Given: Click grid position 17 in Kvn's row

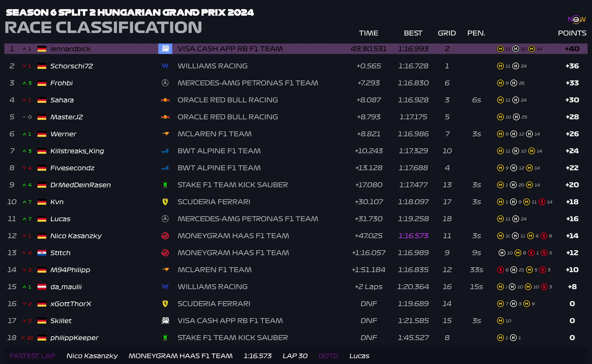Looking at the screenshot, I should [447, 202].
